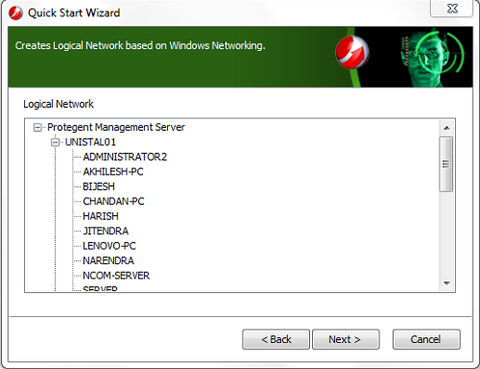Image resolution: width=480 pixels, height=369 pixels.
Task: Choose BIJESH from the computer list
Action: click(x=99, y=186)
